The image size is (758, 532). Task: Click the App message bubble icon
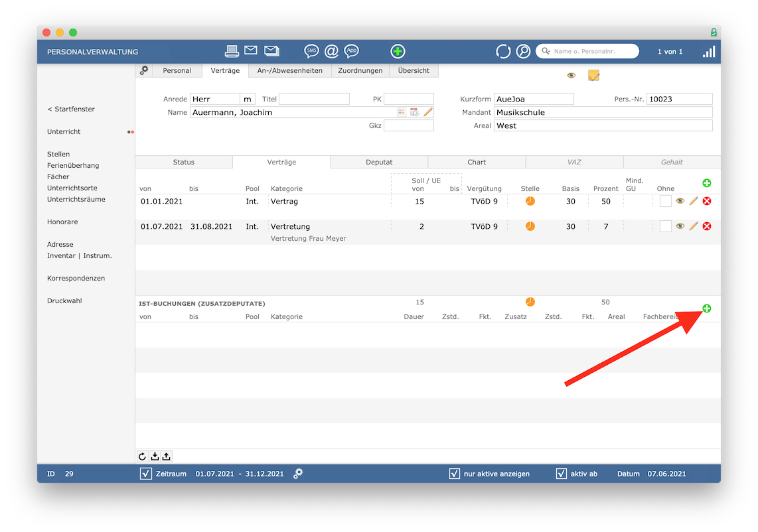click(x=351, y=50)
